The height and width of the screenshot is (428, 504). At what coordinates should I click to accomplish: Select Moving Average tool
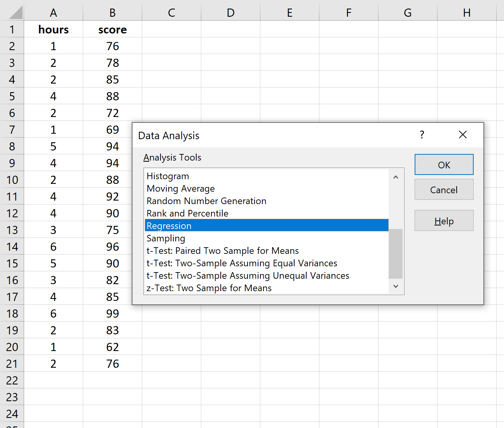click(x=267, y=189)
